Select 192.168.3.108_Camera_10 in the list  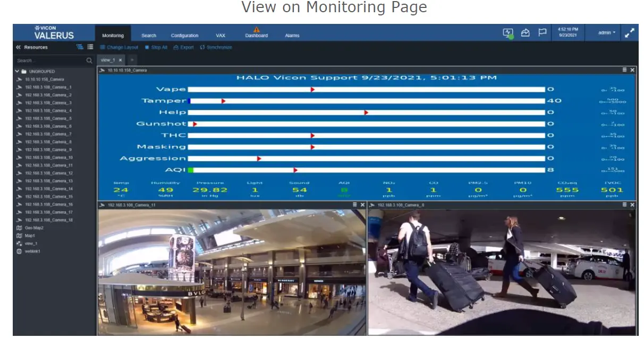click(x=49, y=158)
